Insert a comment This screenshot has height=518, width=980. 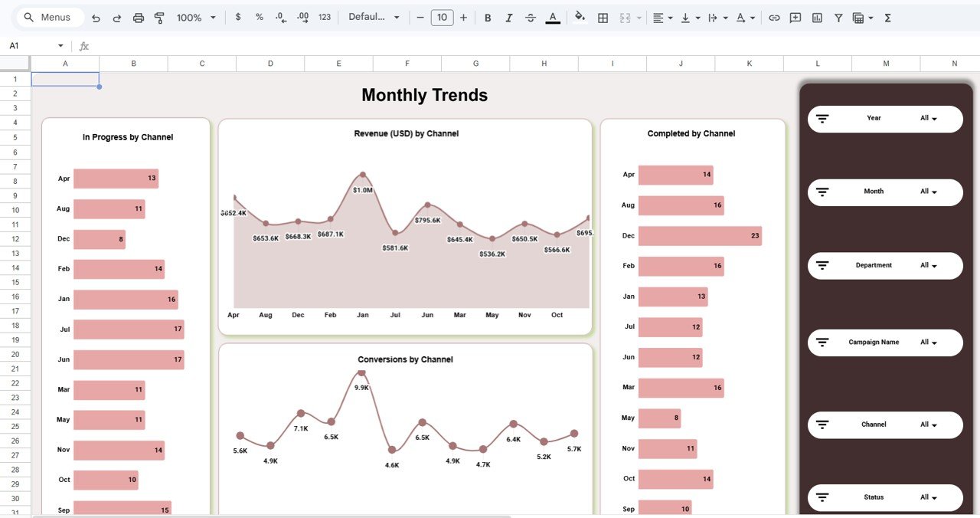(x=795, y=17)
